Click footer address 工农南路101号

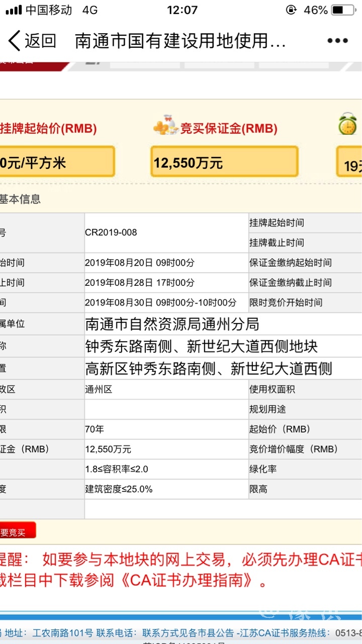[x=62, y=632]
